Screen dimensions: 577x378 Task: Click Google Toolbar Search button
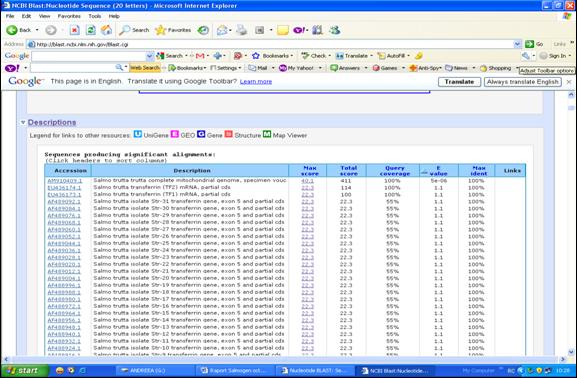tap(170, 56)
